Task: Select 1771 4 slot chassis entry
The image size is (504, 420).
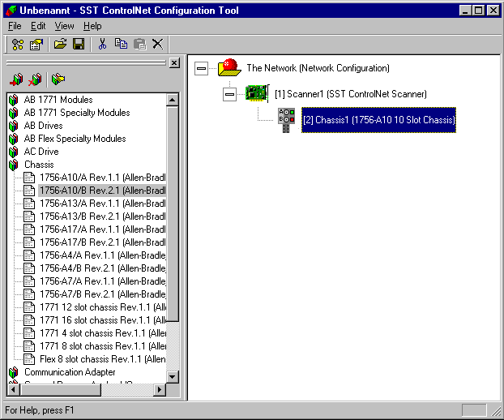Action: point(103,333)
